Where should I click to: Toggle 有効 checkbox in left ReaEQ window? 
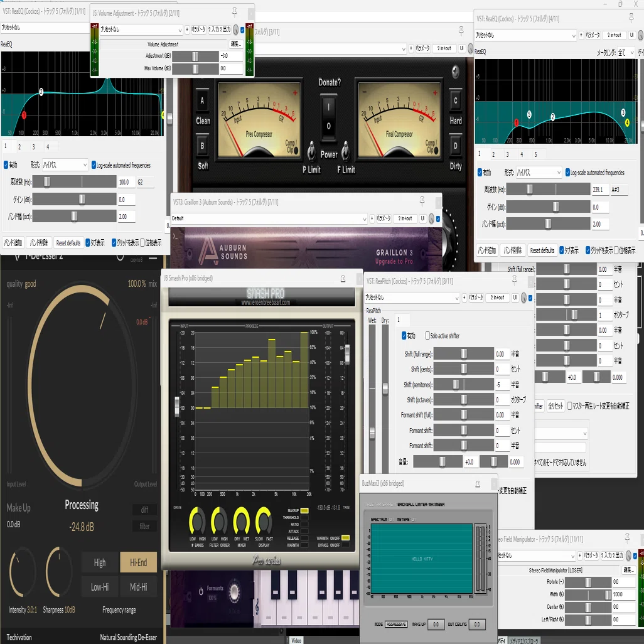point(6,165)
